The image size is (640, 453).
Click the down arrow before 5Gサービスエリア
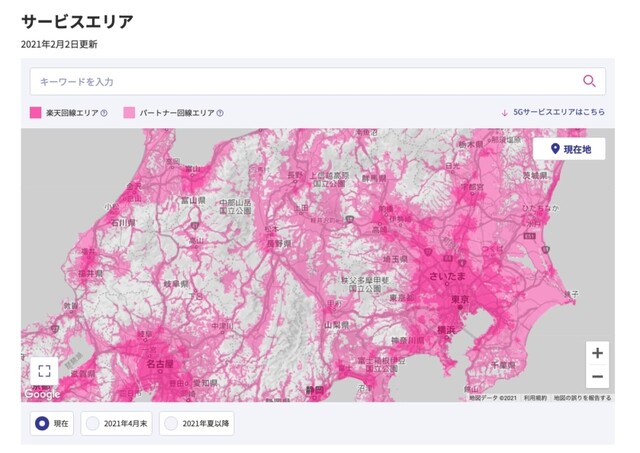pos(504,113)
